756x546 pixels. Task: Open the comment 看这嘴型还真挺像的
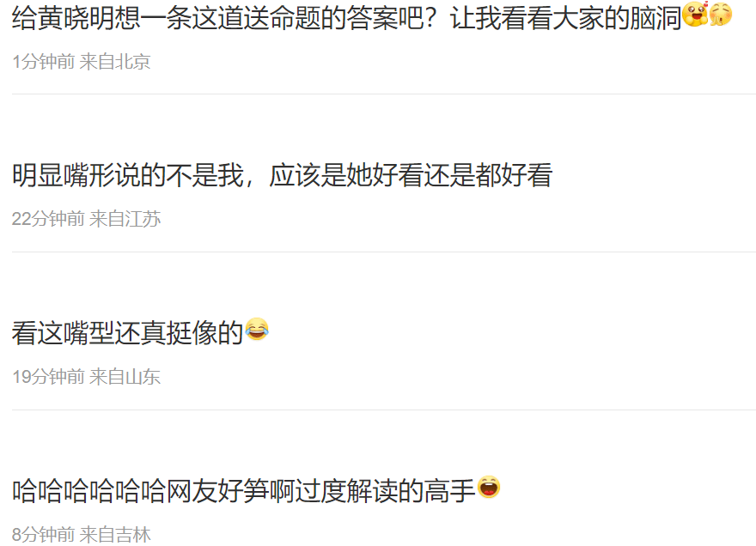(140, 332)
